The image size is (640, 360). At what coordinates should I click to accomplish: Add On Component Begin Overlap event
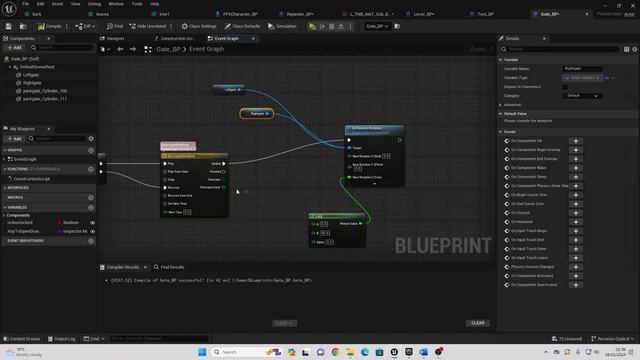click(x=576, y=150)
